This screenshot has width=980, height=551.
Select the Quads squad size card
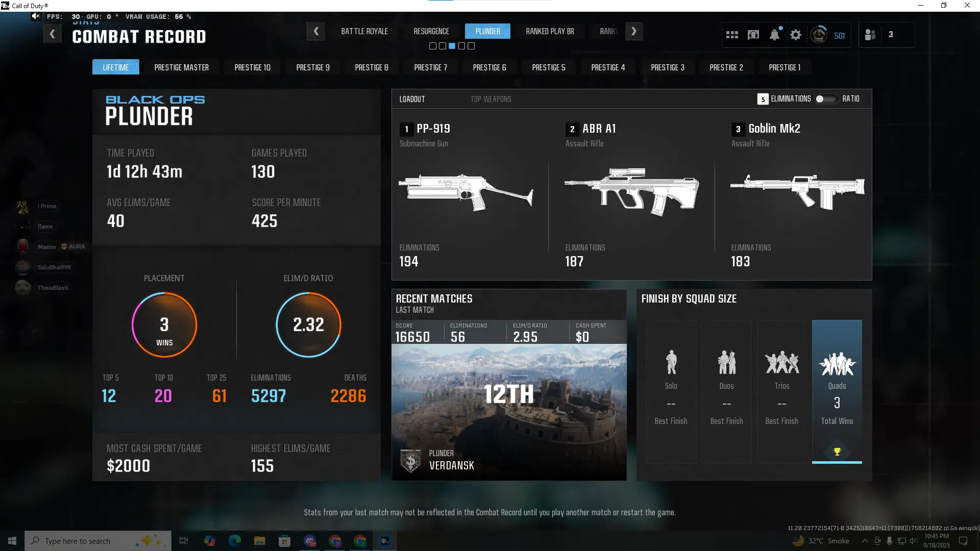(x=837, y=391)
